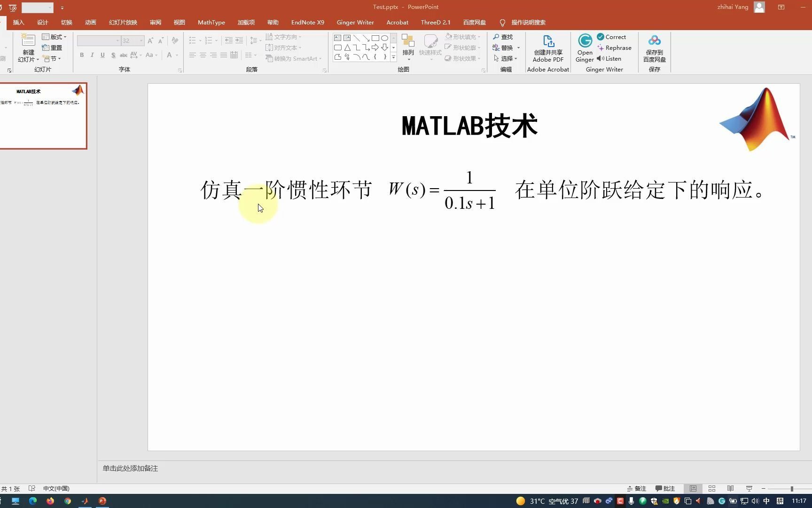Screen dimensions: 812x508
Task: Click the Align Left paragraph icon
Action: [193, 55]
